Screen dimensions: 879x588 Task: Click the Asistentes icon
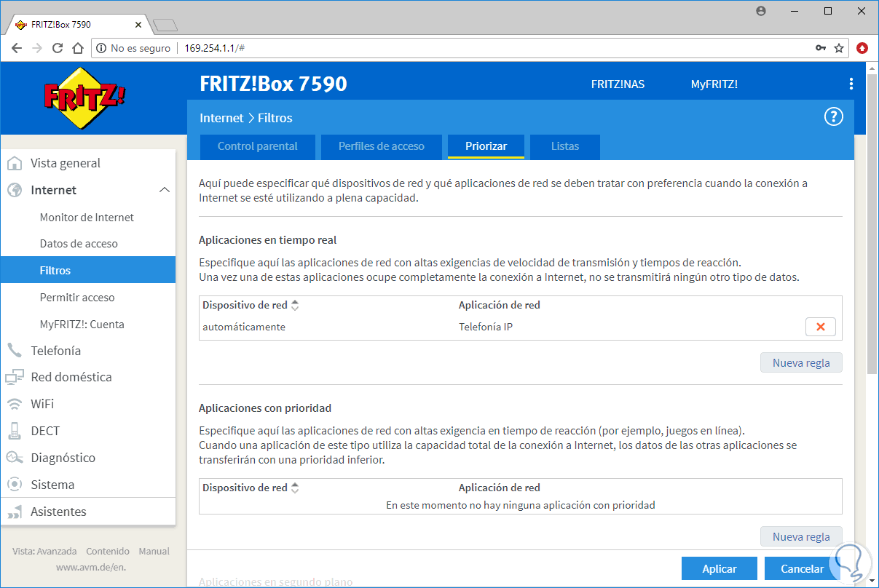[15, 512]
